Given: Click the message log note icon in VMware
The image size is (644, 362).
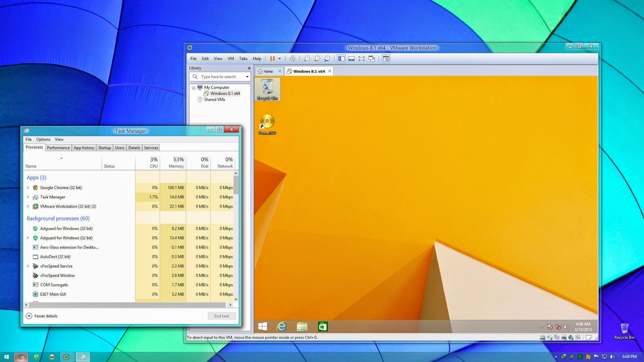Looking at the screenshot, I should [x=588, y=338].
